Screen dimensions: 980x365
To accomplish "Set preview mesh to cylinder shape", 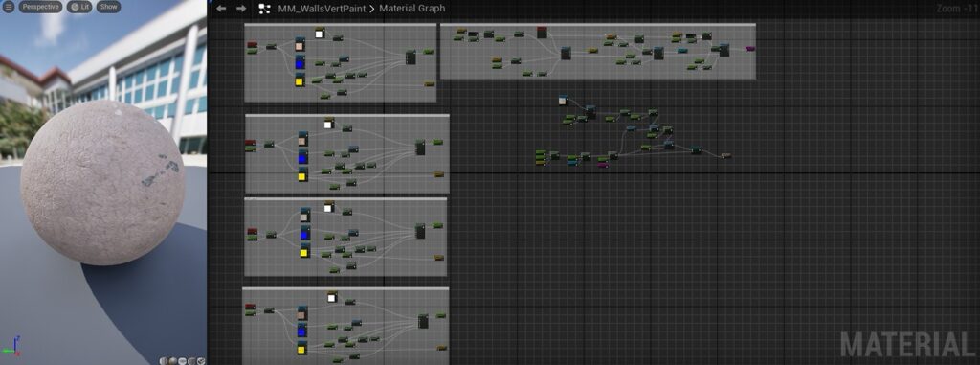I will coord(163,361).
